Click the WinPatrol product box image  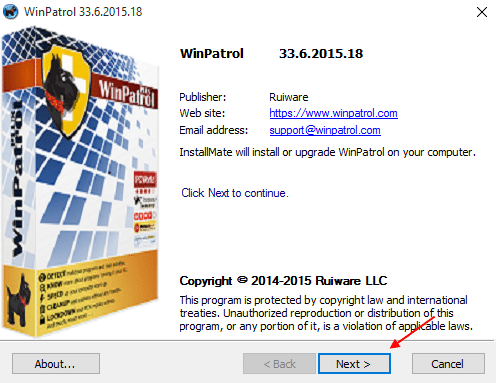tap(80, 182)
